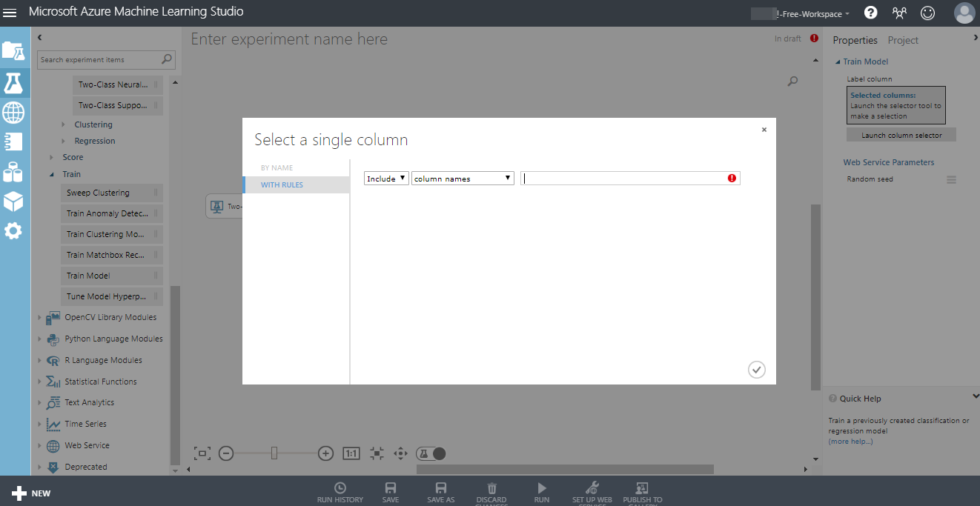
Task: Click RUN HISTORY in bottom bar
Action: pyautogui.click(x=340, y=493)
